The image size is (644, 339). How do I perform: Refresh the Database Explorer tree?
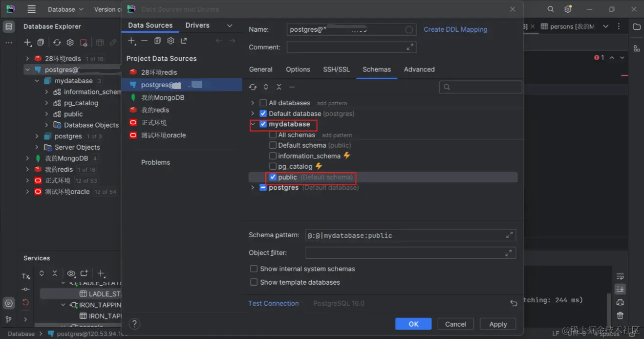pos(57,43)
